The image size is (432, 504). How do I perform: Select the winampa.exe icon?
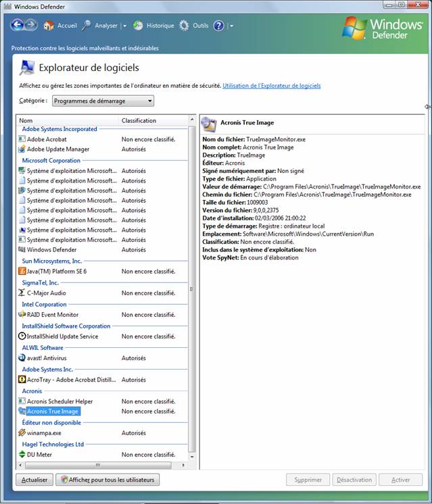(x=22, y=432)
